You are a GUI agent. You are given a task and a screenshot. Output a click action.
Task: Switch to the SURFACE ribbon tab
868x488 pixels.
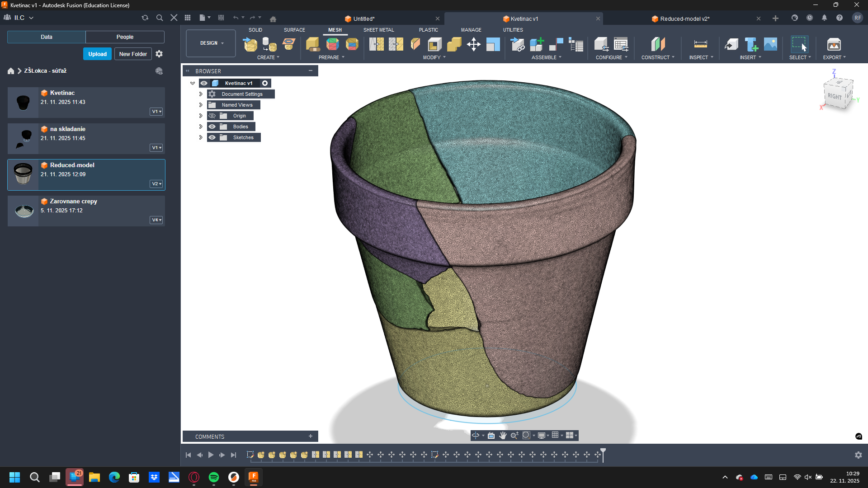click(x=294, y=30)
